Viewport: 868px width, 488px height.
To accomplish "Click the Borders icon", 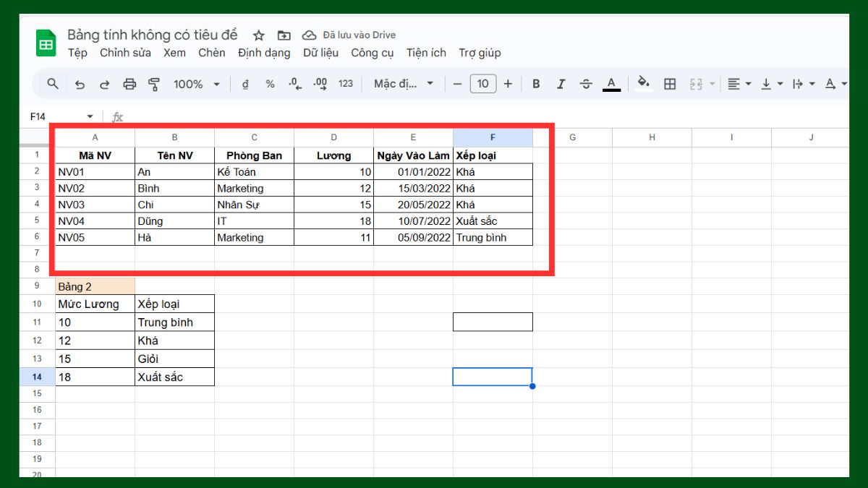I will (669, 83).
